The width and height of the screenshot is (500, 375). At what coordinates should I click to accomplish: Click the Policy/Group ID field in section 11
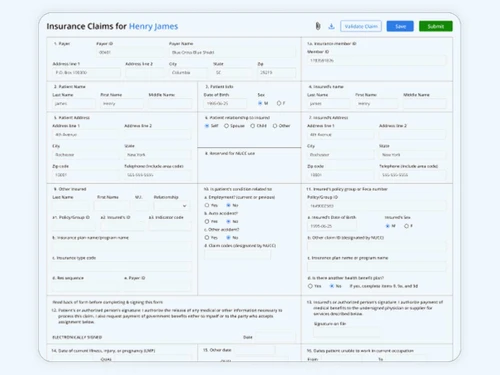(376, 206)
